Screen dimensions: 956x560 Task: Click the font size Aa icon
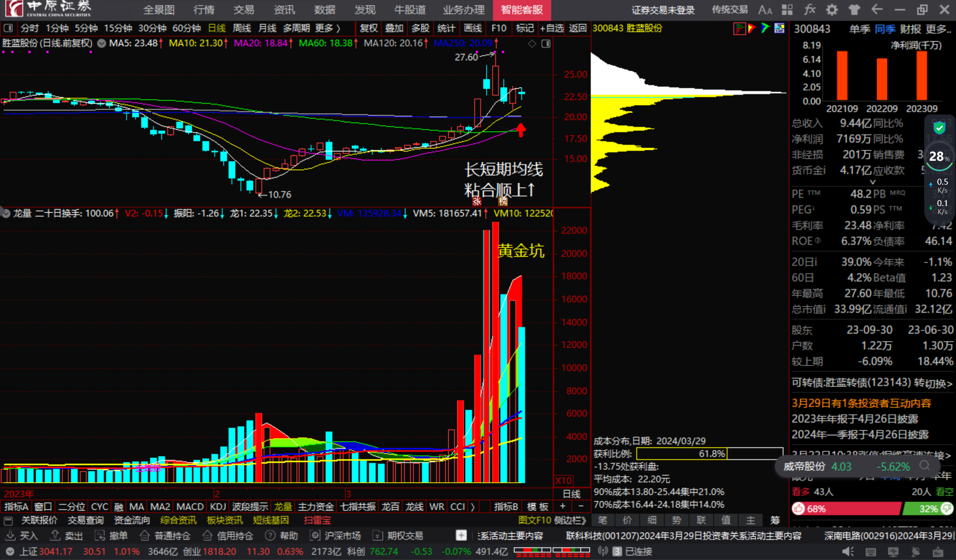coord(765,10)
